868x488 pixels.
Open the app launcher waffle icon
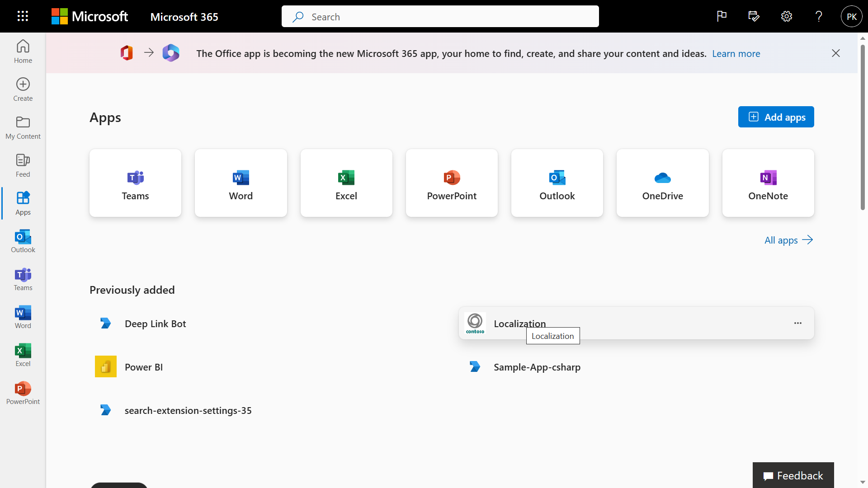(23, 16)
